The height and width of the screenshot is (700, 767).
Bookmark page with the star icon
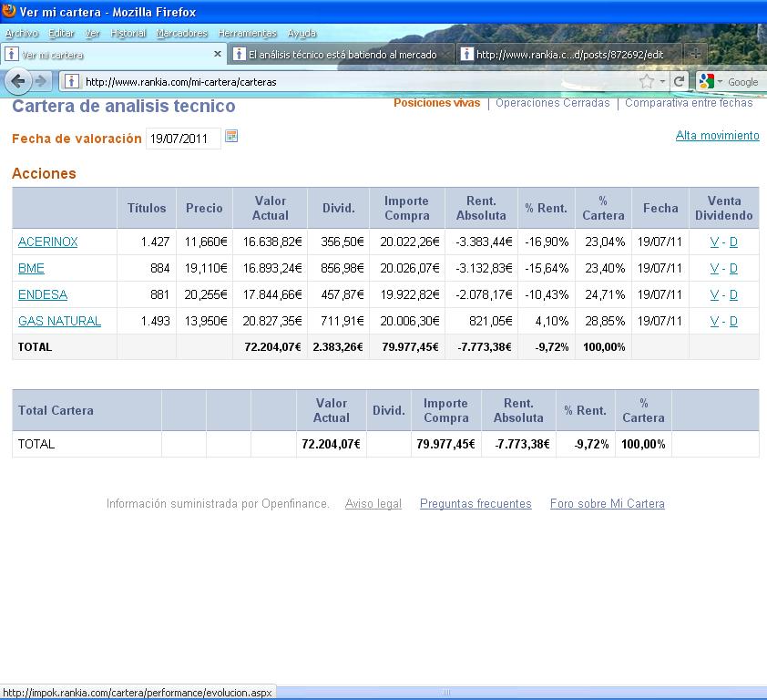coord(647,82)
